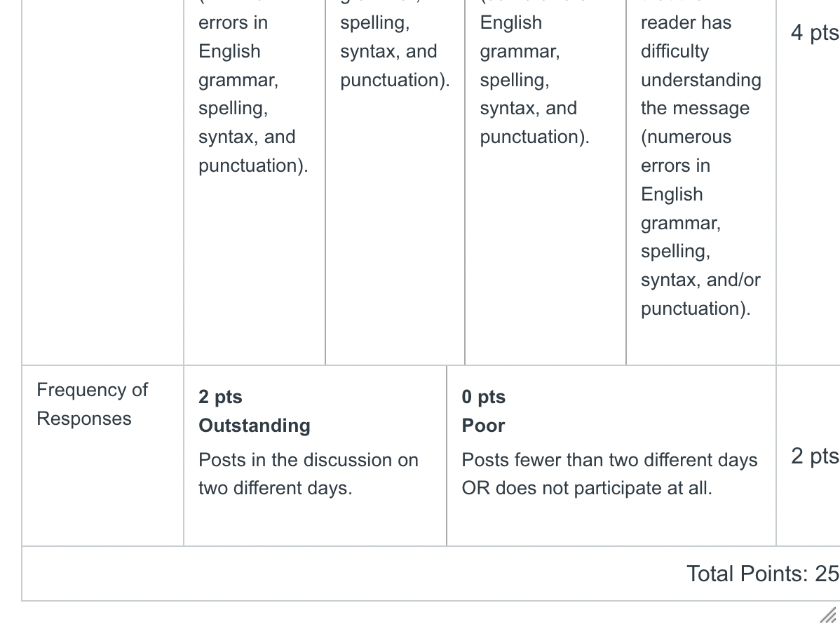Click the 'syntax, and/or punctuation).' text
The height and width of the screenshot is (624, 840).
[x=700, y=294]
